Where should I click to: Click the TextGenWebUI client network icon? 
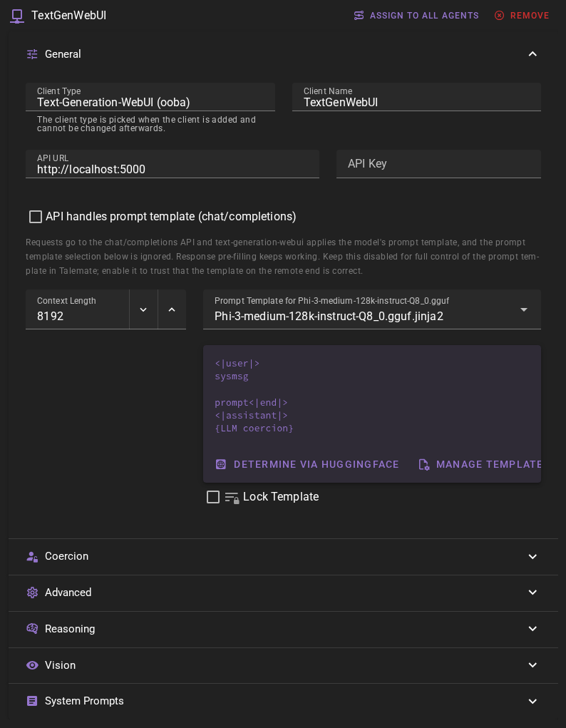pos(17,16)
